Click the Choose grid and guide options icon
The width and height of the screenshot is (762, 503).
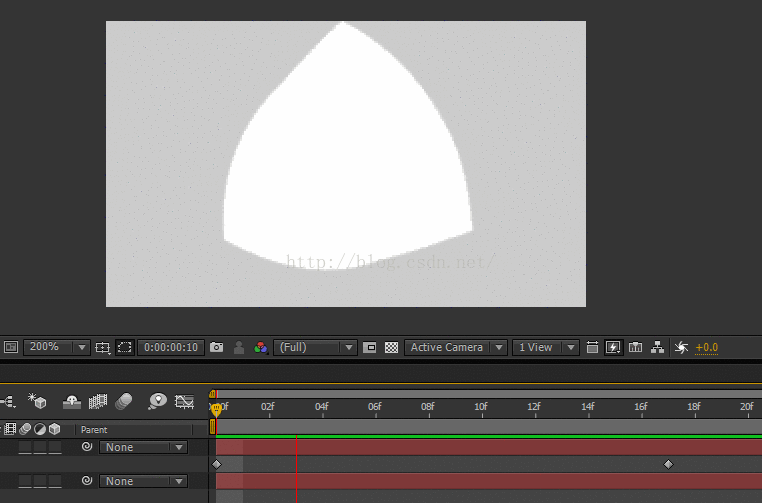pyautogui.click(x=103, y=348)
